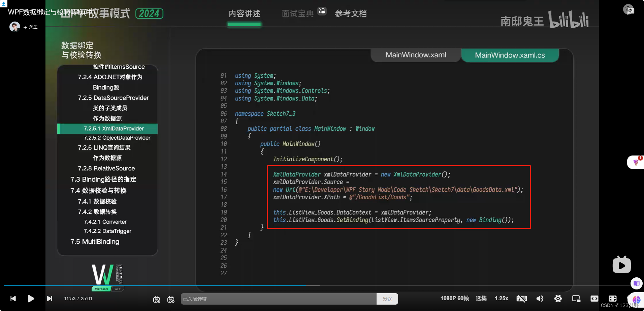Screen dimensions: 644x311
Task: Switch to 内容讲述 tab
Action: [x=245, y=14]
